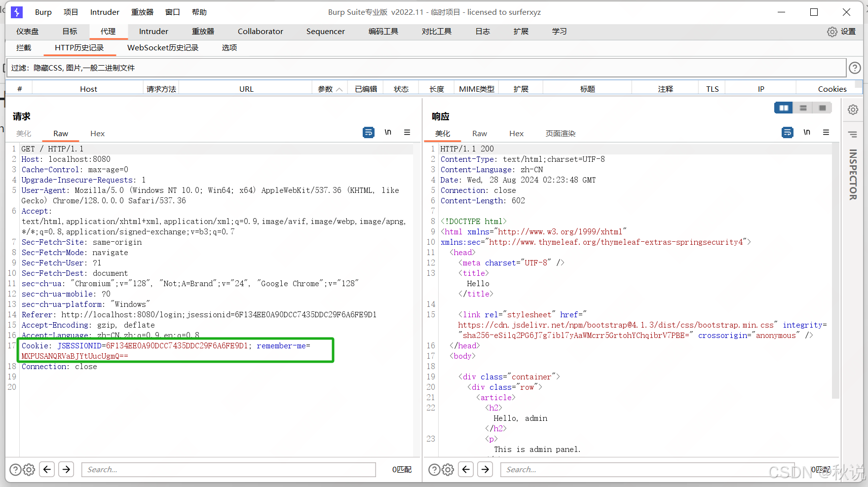Sort the history by the IP column
868x487 pixels.
pyautogui.click(x=761, y=89)
